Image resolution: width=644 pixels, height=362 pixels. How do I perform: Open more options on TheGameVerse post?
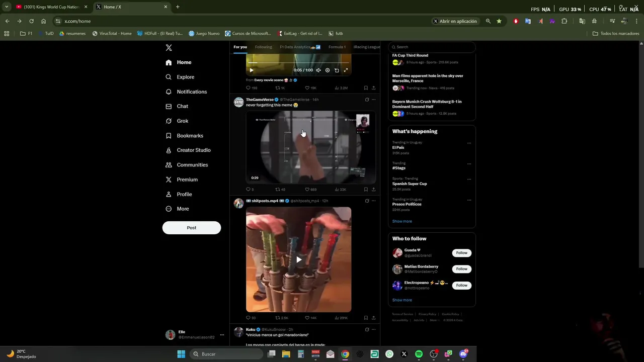(373, 100)
